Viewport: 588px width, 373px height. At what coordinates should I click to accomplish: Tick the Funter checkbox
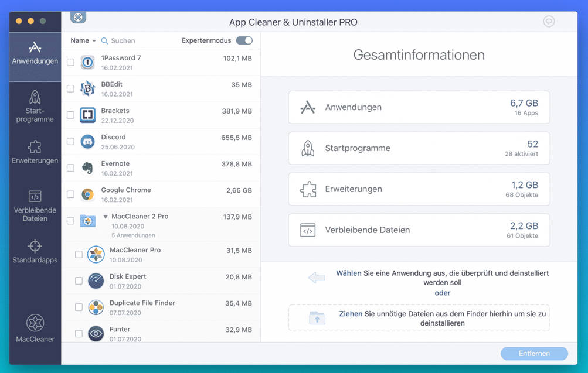(x=79, y=333)
